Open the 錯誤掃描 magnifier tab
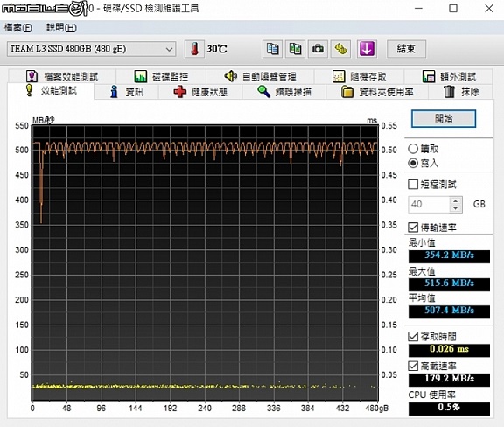Viewport: 504px width, 427px height. tap(284, 92)
